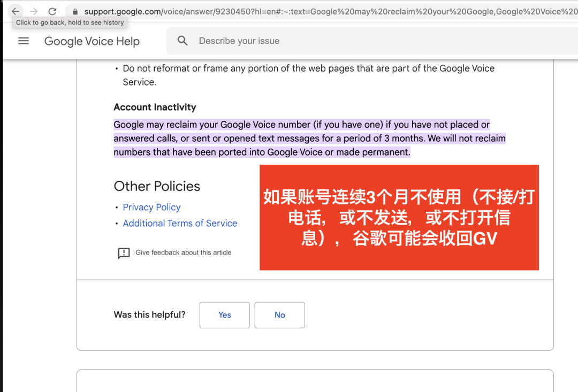Open the Google Voice Help title link
578x392 pixels.
[92, 41]
